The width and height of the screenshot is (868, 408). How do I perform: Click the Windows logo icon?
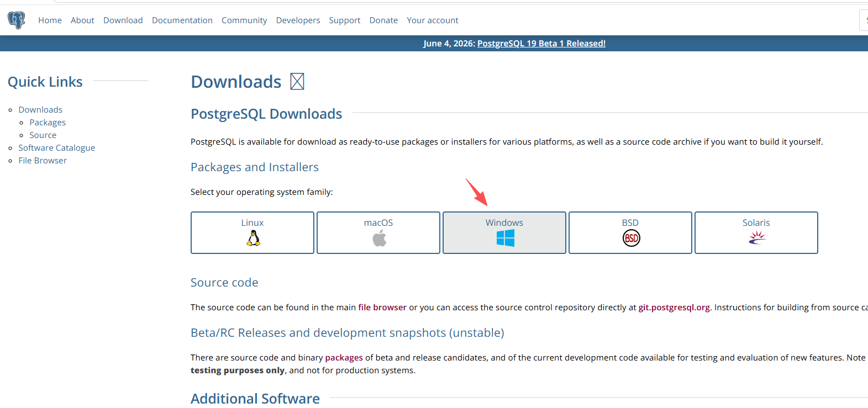505,238
